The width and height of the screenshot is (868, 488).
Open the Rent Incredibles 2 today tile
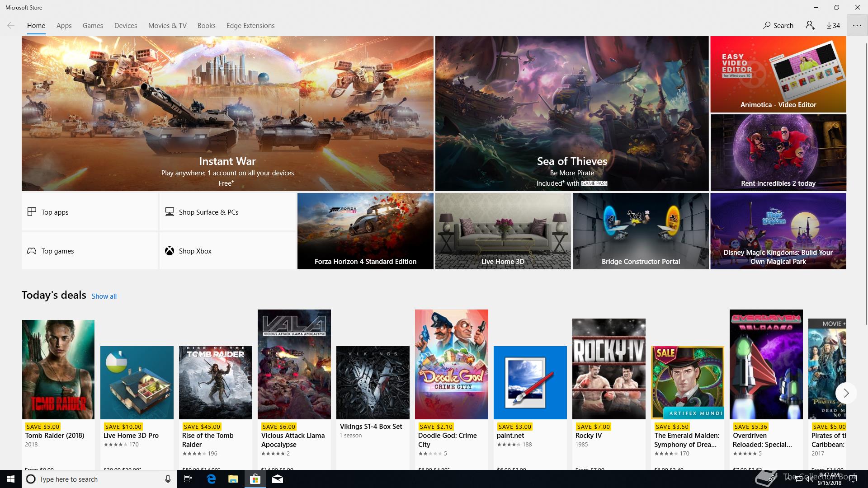(x=778, y=152)
